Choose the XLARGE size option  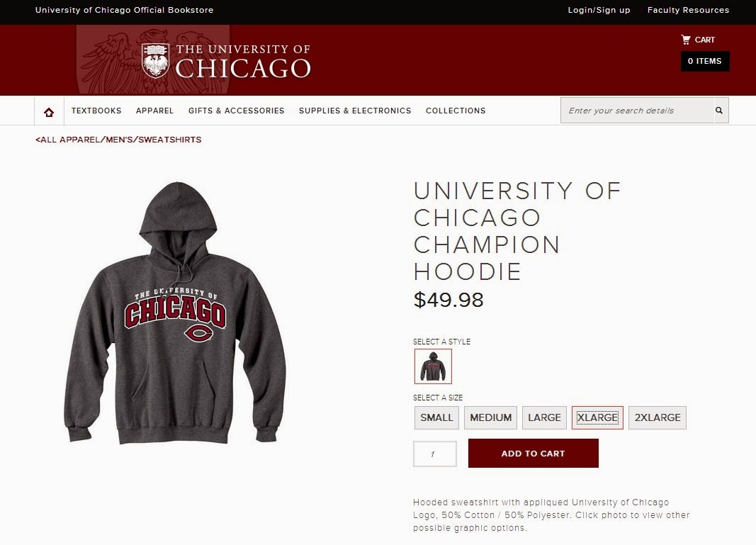tap(597, 417)
